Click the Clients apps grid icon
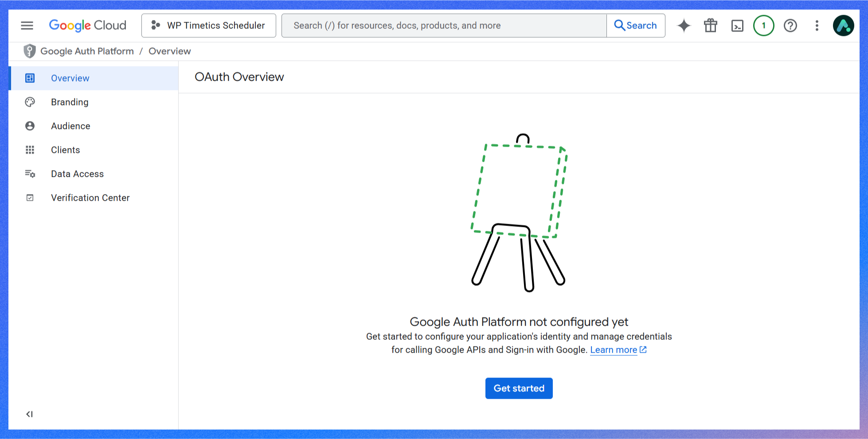Image resolution: width=868 pixels, height=439 pixels. [x=30, y=150]
